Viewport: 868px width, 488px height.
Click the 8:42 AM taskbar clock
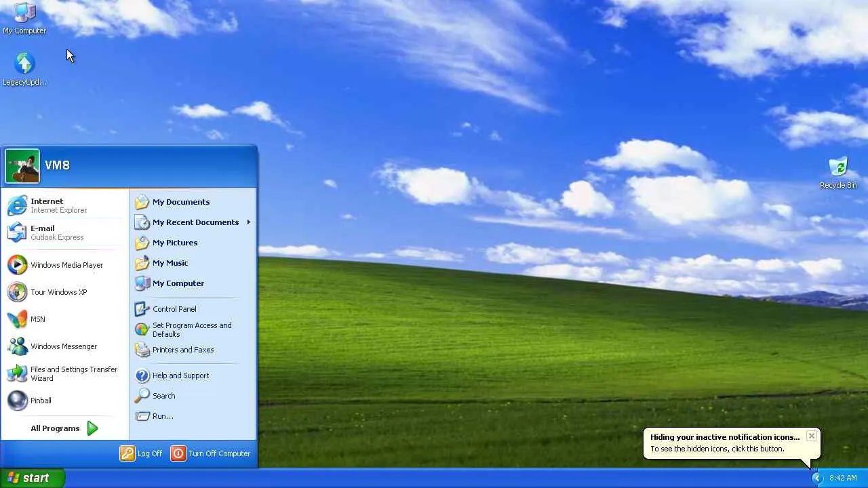[x=843, y=478]
